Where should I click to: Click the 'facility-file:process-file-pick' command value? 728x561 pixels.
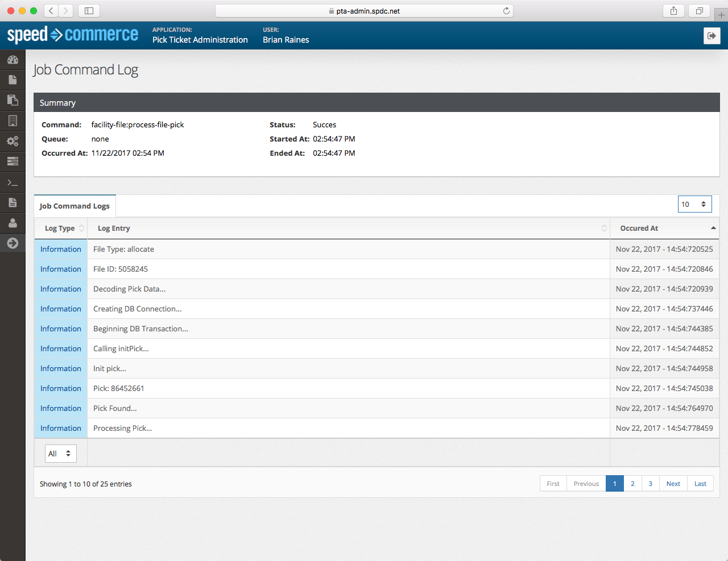138,124
